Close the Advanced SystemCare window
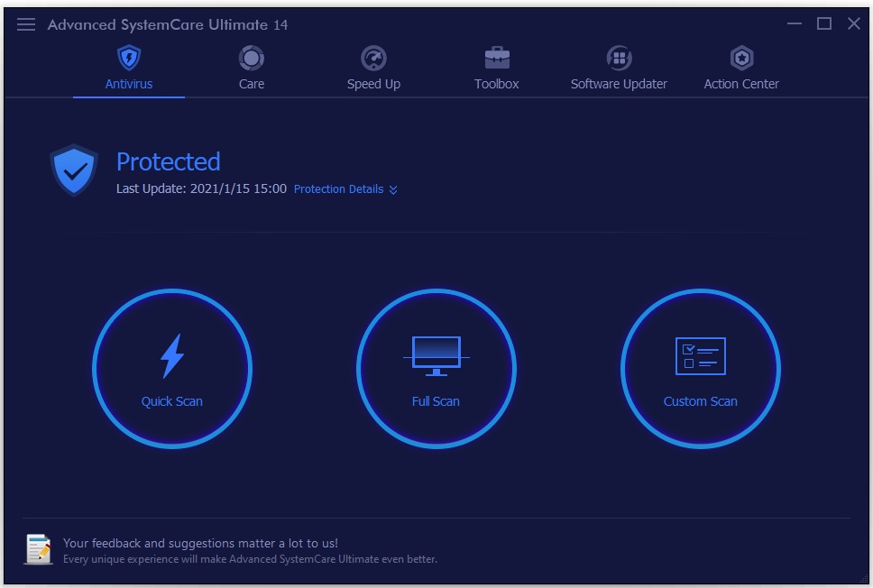This screenshot has height=588, width=873. pyautogui.click(x=854, y=24)
